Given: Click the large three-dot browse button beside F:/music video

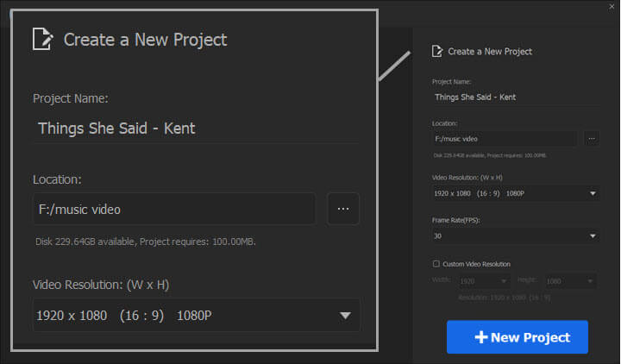Looking at the screenshot, I should (343, 209).
